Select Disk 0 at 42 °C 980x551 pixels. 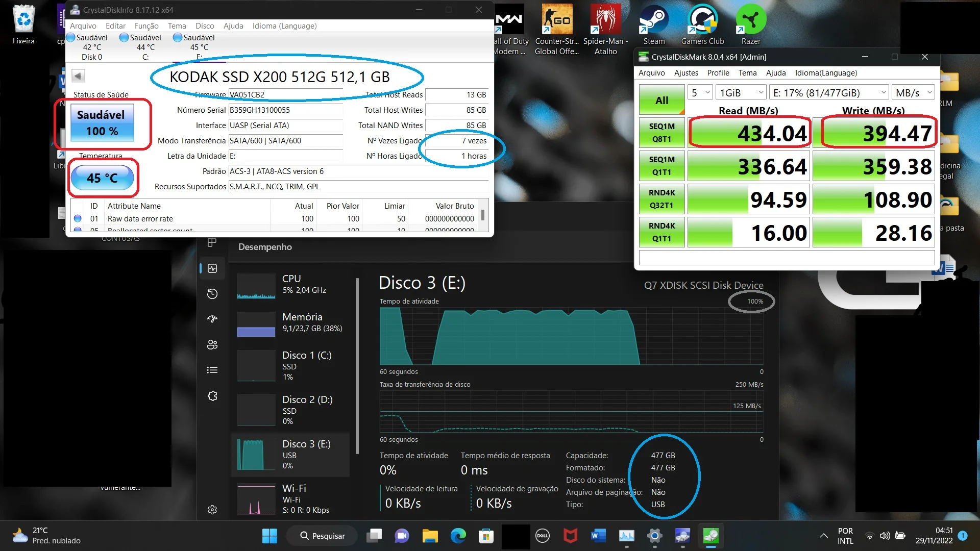pyautogui.click(x=92, y=47)
